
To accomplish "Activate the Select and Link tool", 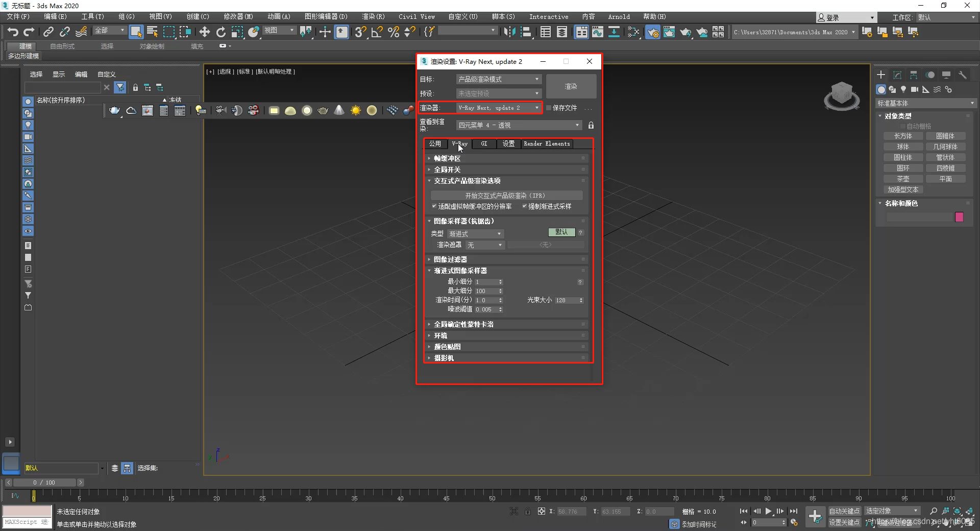I will 48,32.
